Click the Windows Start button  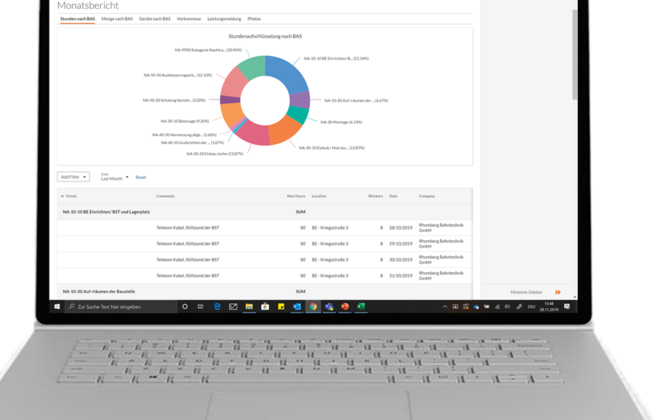tap(59, 306)
